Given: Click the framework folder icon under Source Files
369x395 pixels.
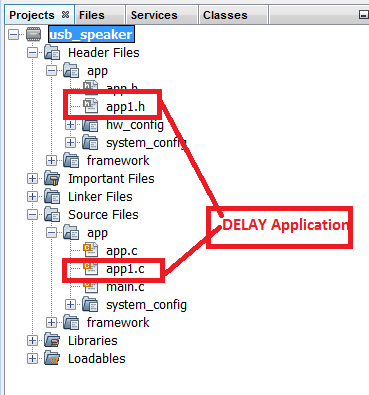Looking at the screenshot, I should click(x=71, y=323).
